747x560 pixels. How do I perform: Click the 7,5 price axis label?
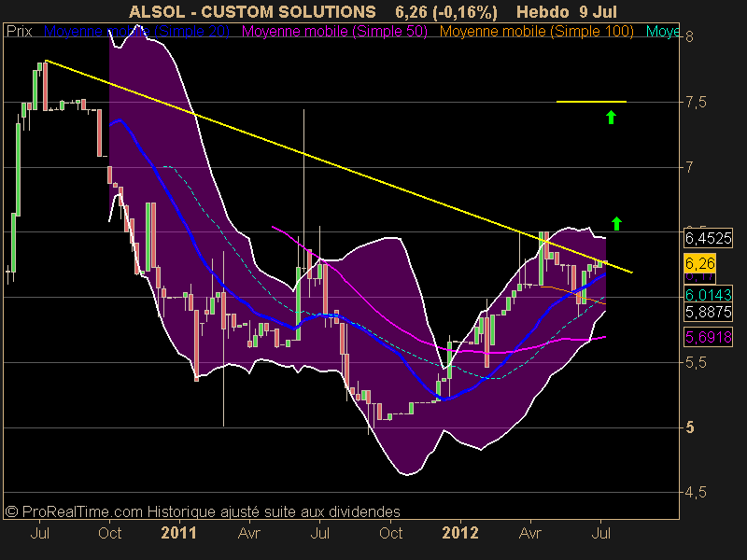tap(696, 102)
